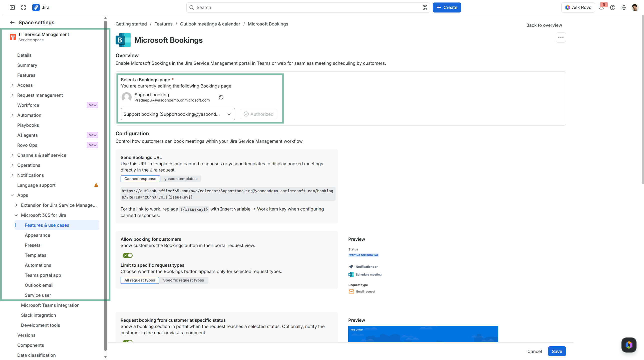Collapse Microsoft 365 for Jira
The height and width of the screenshot is (360, 644).
tap(16, 215)
